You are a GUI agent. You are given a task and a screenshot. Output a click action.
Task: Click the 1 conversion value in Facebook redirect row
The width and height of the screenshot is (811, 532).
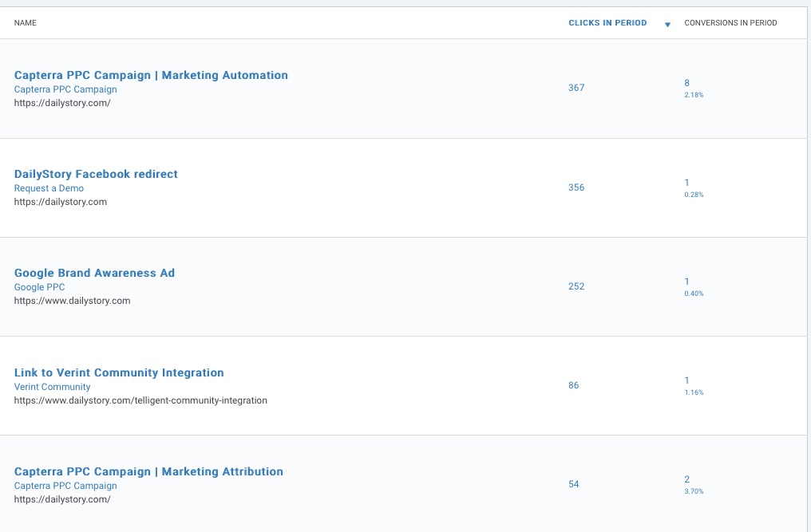(686, 183)
